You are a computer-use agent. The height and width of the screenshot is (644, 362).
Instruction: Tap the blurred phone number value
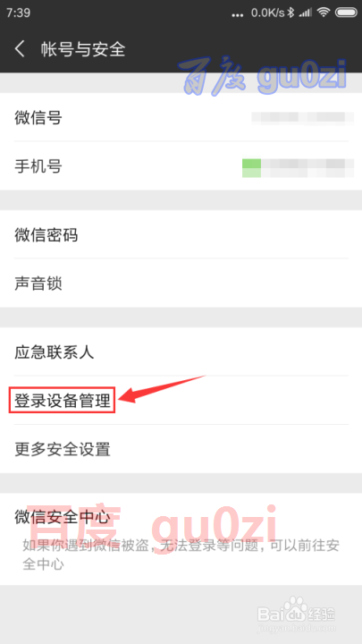tap(298, 167)
